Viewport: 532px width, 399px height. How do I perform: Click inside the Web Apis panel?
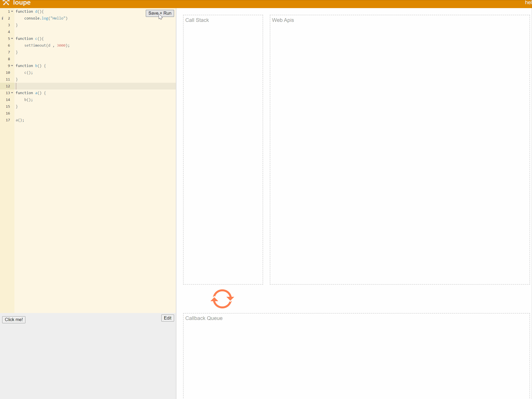399,149
